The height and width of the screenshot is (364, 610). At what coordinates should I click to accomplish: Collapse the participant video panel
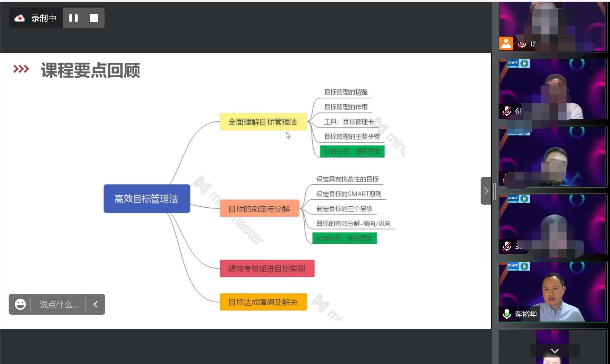[x=486, y=191]
